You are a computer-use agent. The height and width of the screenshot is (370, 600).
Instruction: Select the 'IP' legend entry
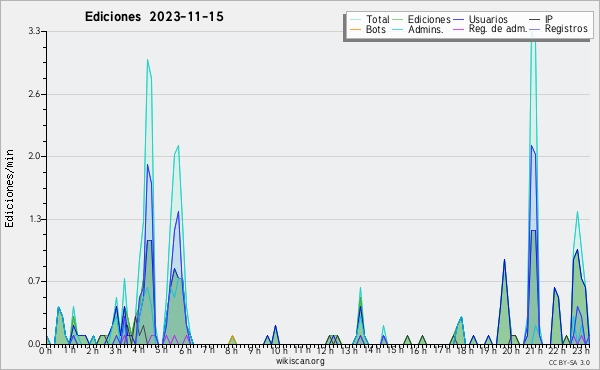coord(549,19)
